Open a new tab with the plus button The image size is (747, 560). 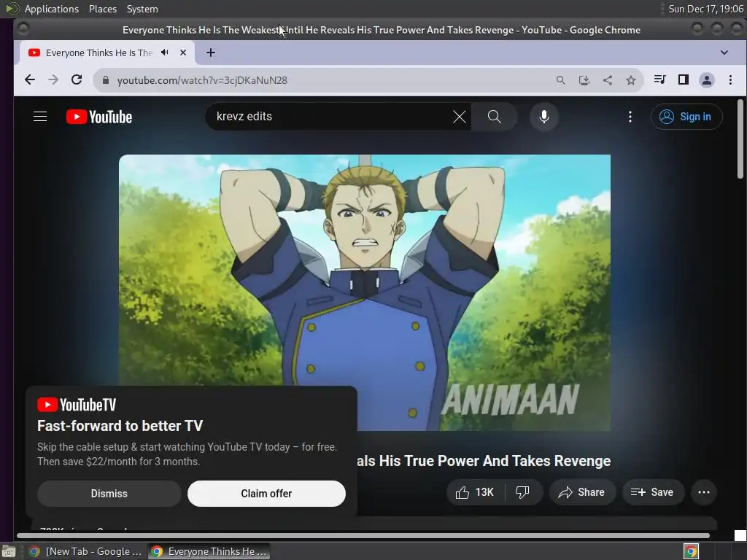(211, 52)
